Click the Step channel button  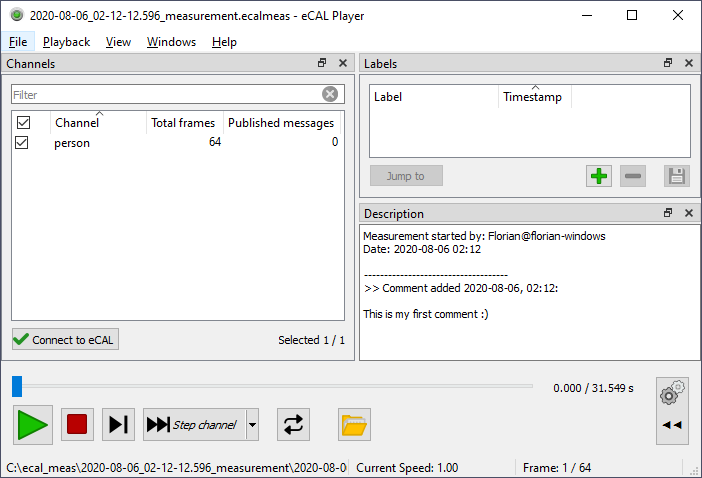(x=194, y=424)
